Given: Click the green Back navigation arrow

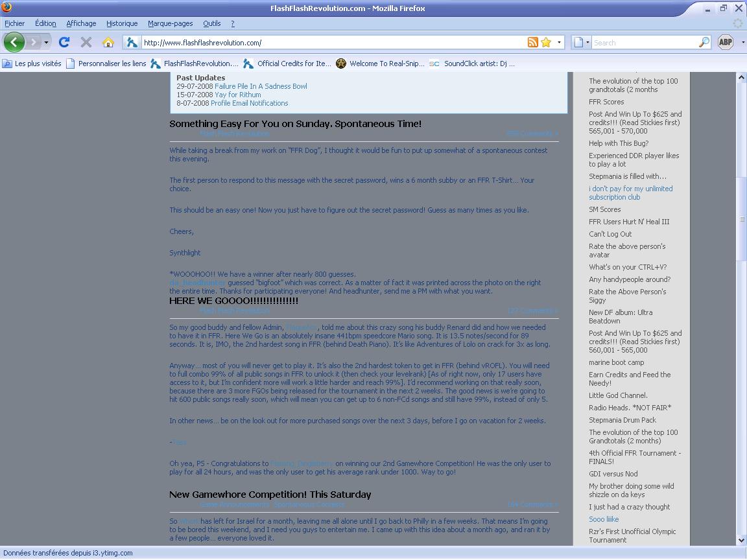Looking at the screenshot, I should [x=14, y=42].
